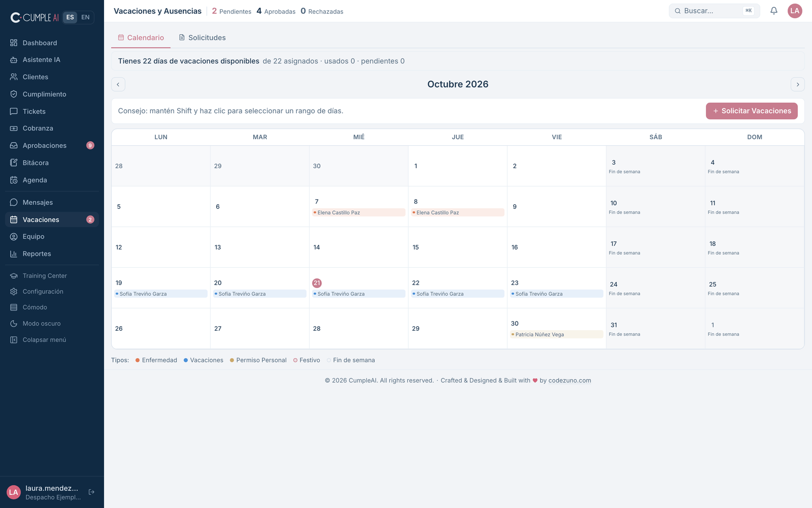This screenshot has height=508, width=812.
Task: Click the Buscar search field
Action: click(714, 11)
